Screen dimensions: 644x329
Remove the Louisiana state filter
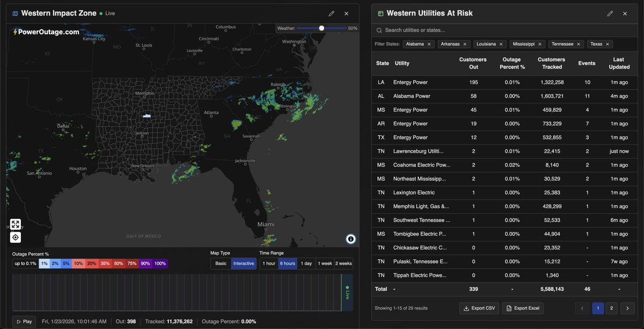[x=501, y=44]
